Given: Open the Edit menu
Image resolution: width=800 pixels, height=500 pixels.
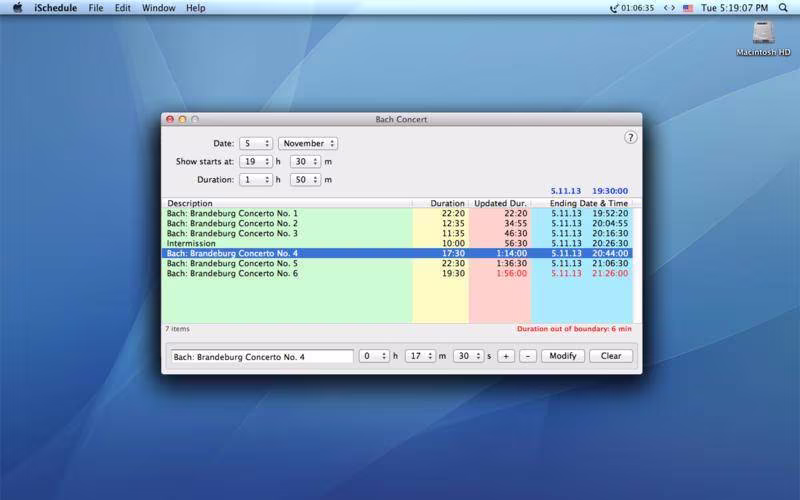Looking at the screenshot, I should click(x=122, y=8).
